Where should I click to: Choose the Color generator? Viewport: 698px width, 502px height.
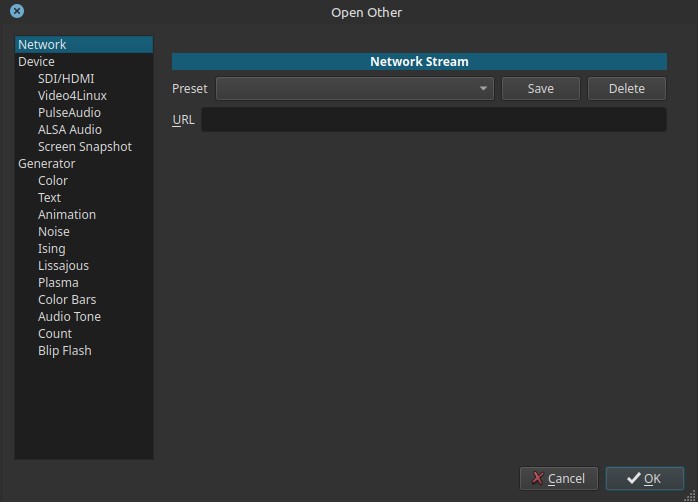tap(53, 181)
